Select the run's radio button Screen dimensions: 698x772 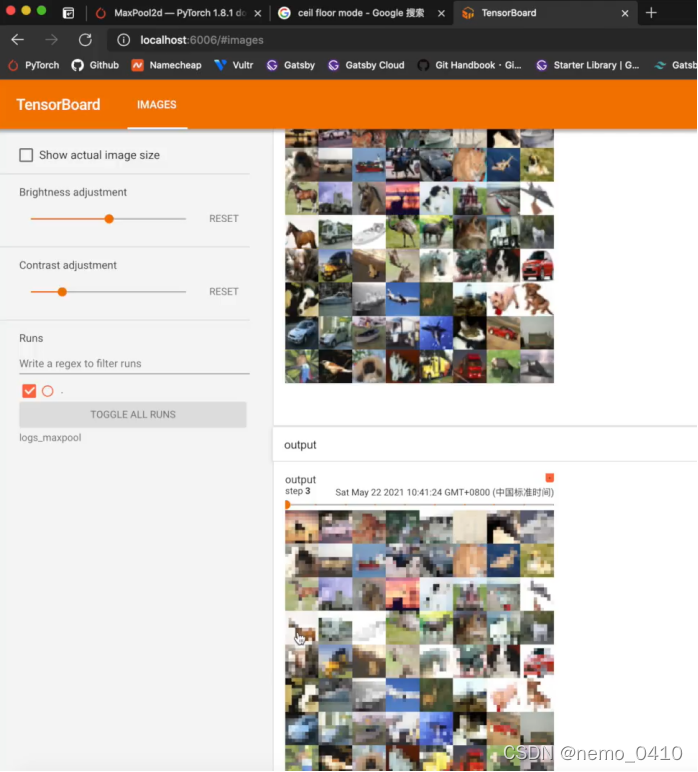point(48,391)
